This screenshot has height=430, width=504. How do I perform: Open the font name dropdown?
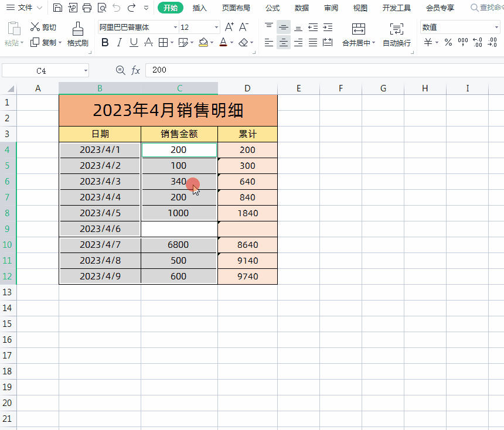pos(175,28)
